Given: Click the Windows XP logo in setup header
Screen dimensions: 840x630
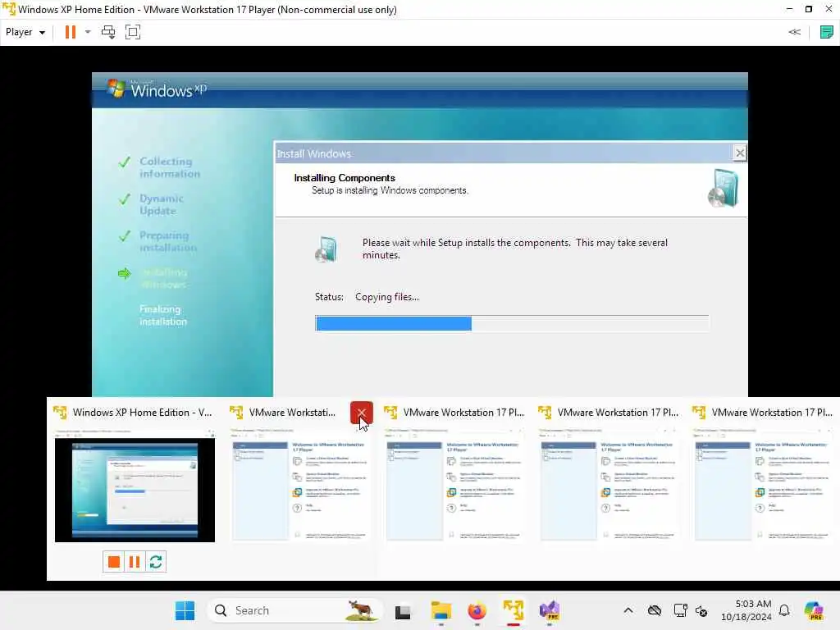Looking at the screenshot, I should coord(157,89).
